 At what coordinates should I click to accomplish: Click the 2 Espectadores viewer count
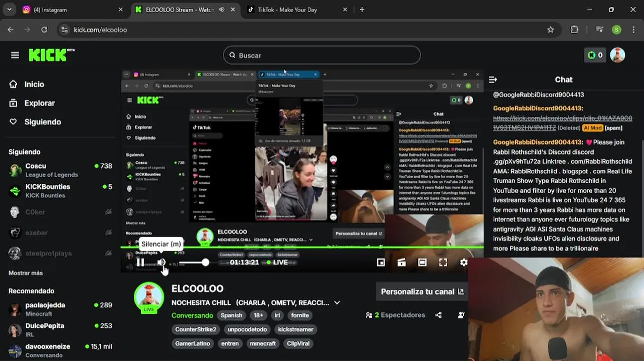(x=396, y=315)
